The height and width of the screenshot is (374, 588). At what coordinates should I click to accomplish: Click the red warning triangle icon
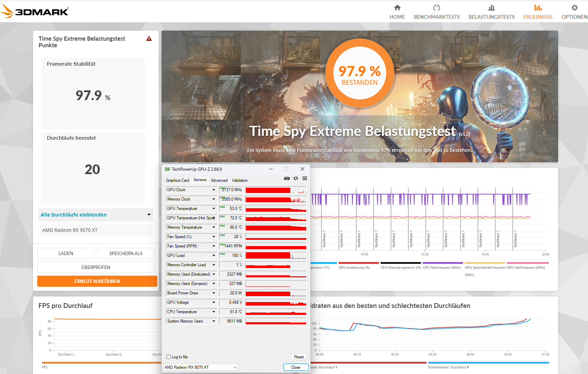149,39
